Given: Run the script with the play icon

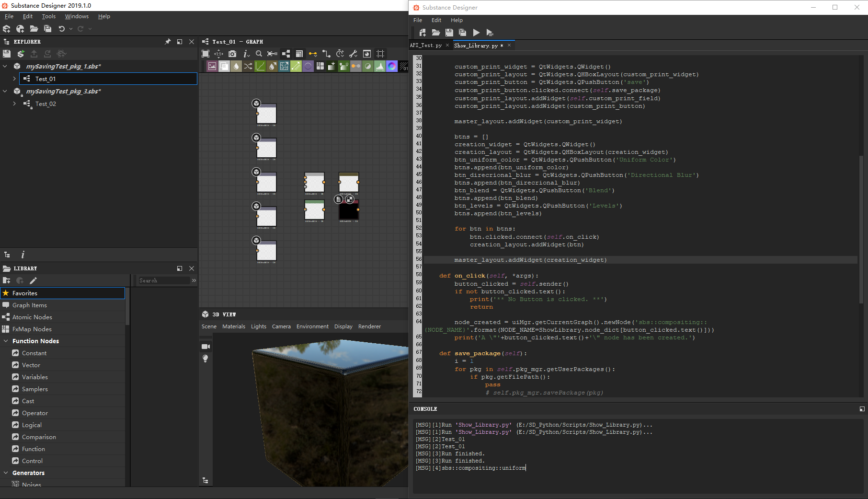Looking at the screenshot, I should [x=476, y=33].
